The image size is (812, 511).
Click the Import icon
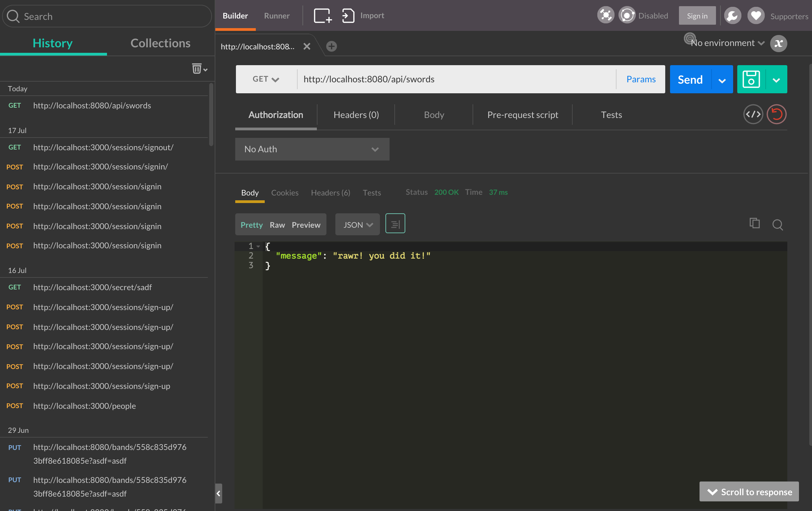point(348,16)
